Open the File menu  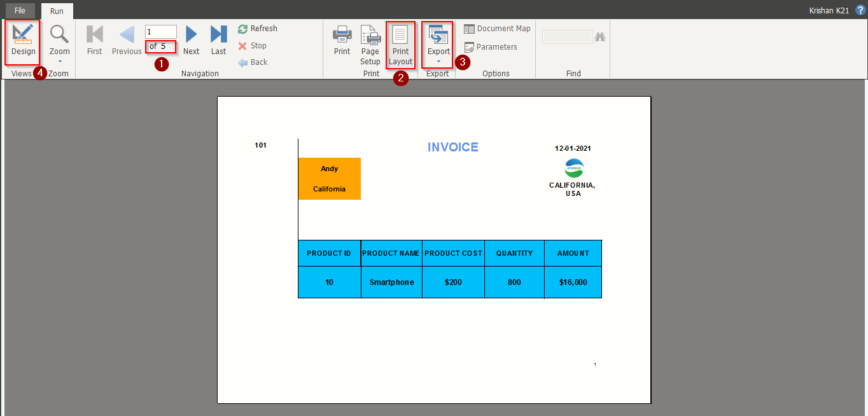(x=19, y=10)
